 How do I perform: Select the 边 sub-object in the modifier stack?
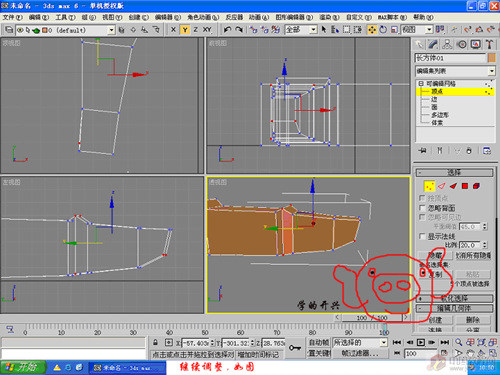click(x=434, y=99)
